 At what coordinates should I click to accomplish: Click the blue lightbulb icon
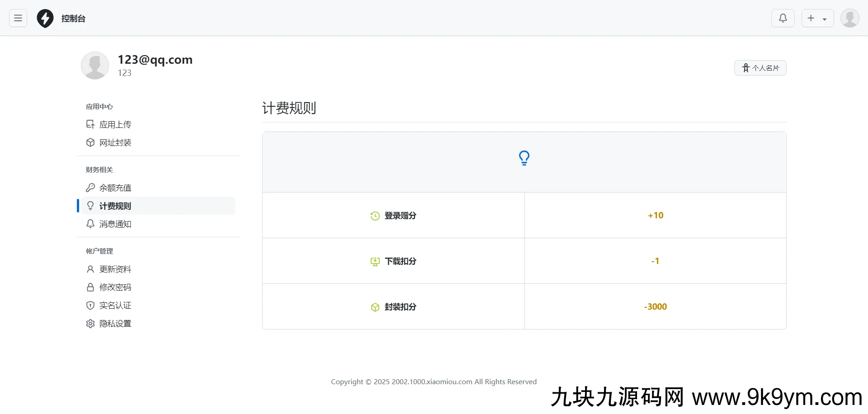[x=524, y=158]
